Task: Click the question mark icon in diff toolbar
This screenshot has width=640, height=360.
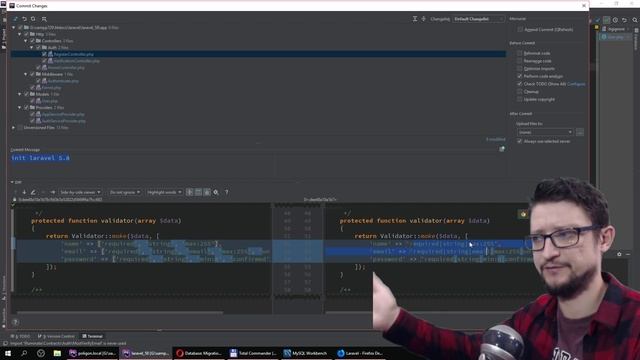Action: [x=227, y=192]
